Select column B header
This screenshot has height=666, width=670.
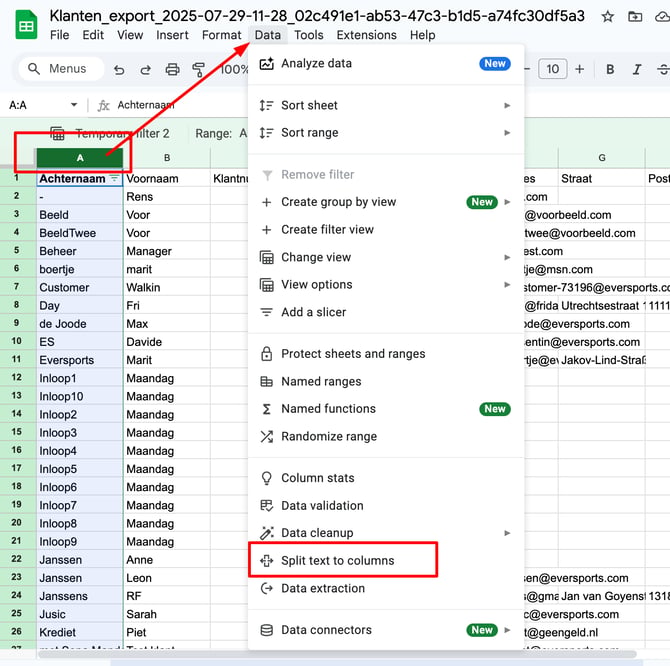(167, 158)
